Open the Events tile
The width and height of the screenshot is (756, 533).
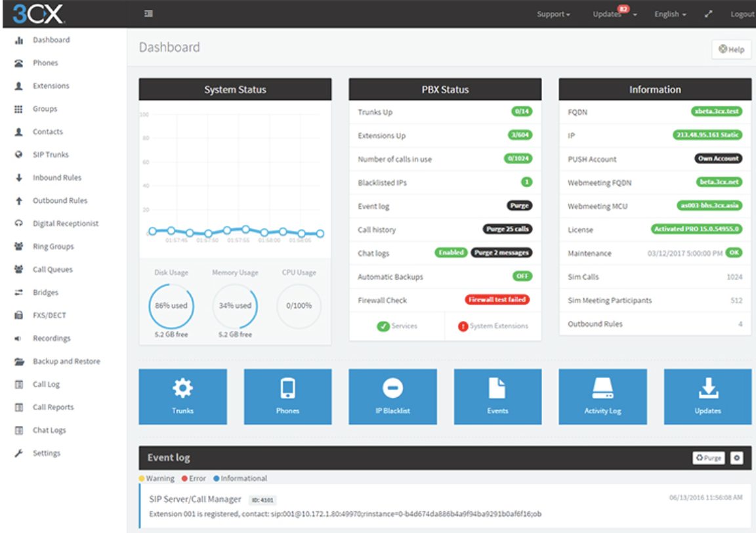coord(497,396)
